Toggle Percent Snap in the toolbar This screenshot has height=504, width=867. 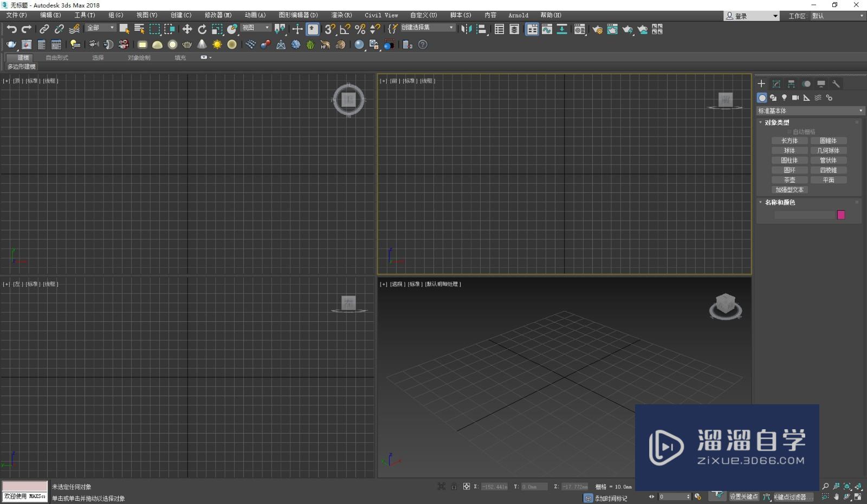[x=360, y=29]
